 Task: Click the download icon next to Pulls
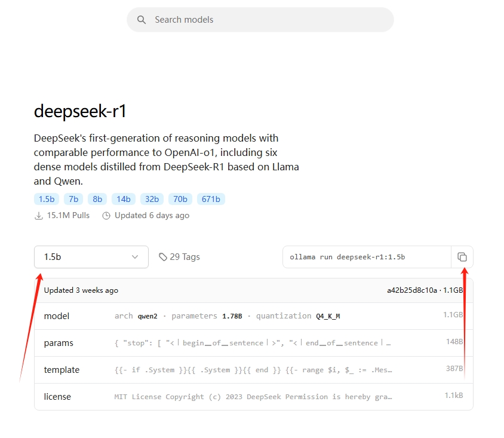click(39, 216)
